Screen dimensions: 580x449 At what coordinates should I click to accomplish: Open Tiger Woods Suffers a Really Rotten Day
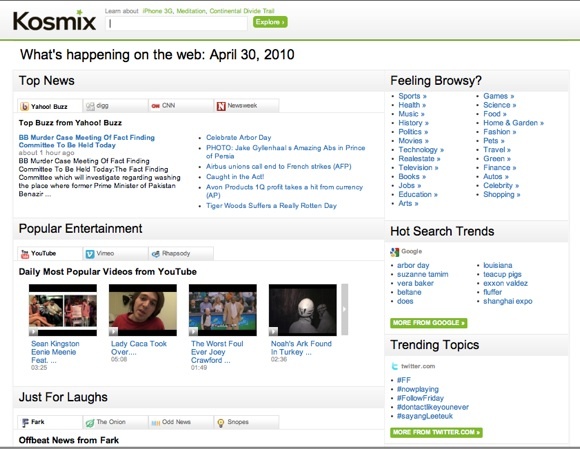(x=271, y=206)
